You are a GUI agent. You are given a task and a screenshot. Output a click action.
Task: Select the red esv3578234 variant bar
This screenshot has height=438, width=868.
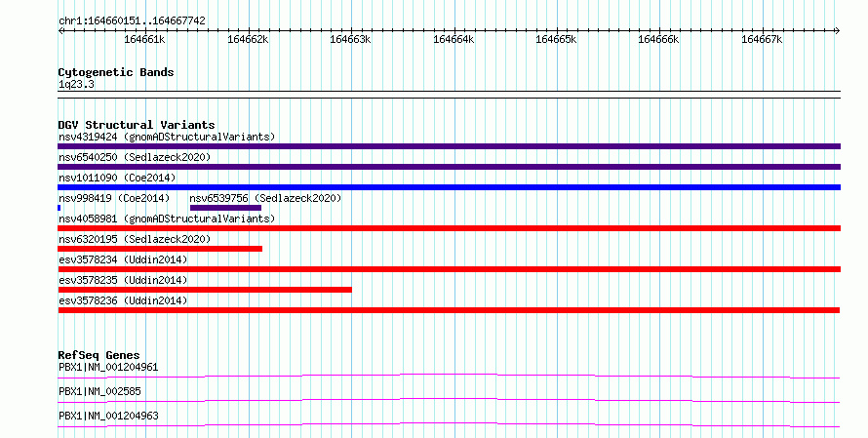tap(449, 269)
